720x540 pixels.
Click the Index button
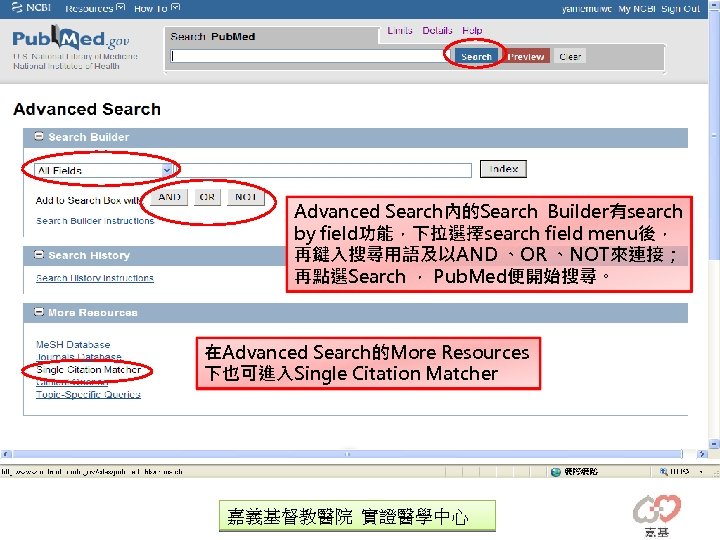[x=503, y=169]
